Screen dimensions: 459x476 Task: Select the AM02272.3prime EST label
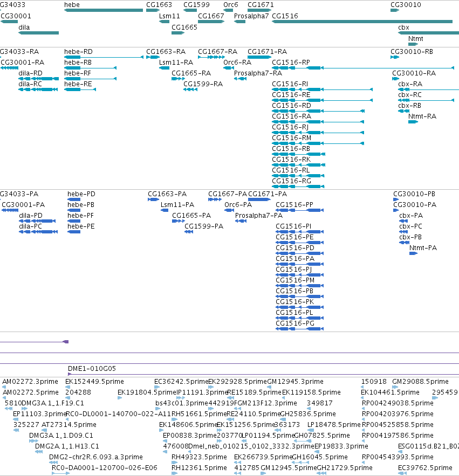pos(30,382)
